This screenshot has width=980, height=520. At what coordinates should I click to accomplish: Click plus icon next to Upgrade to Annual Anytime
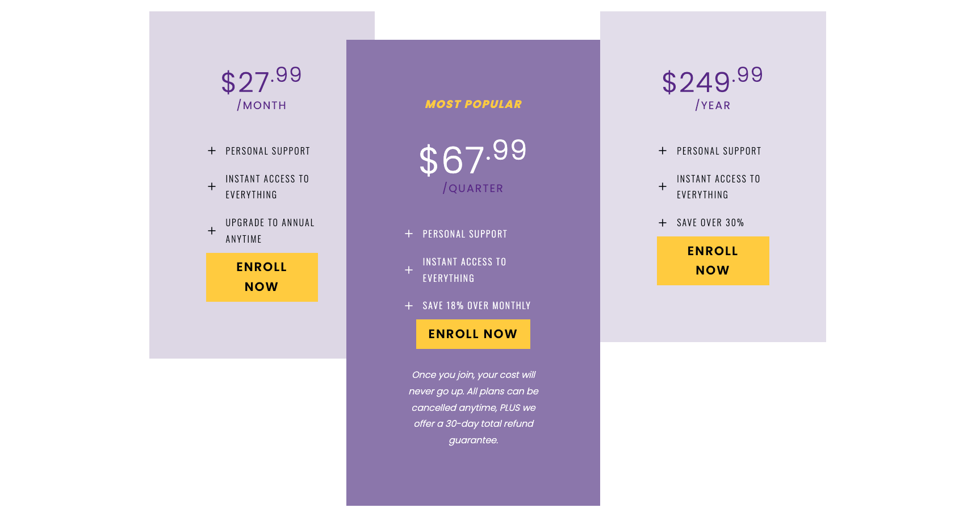(x=212, y=231)
